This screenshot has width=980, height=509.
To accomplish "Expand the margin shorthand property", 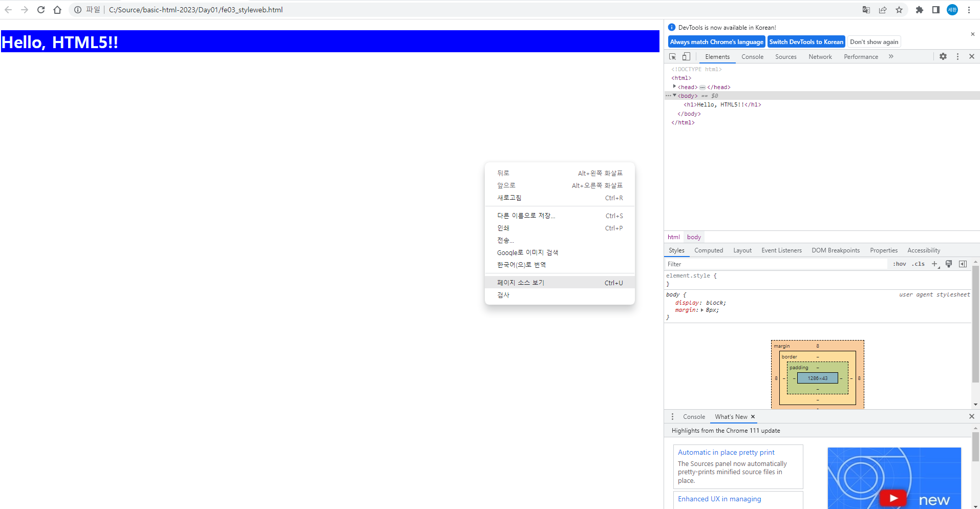I will click(702, 310).
